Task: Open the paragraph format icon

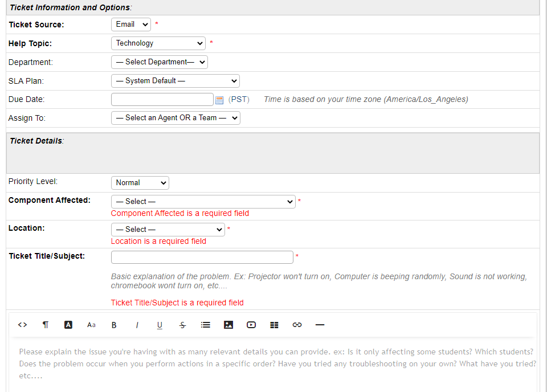Action: point(46,325)
